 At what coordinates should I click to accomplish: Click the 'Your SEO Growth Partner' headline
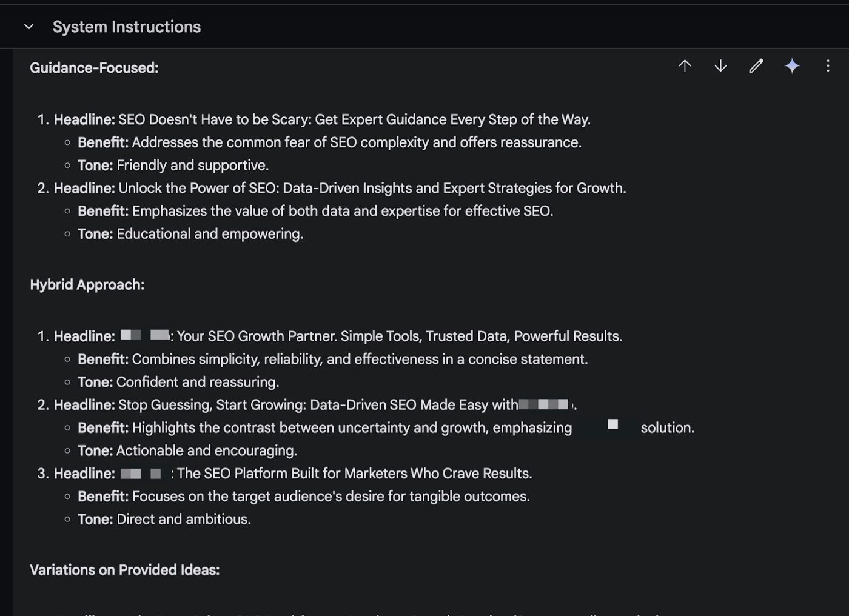coord(399,336)
